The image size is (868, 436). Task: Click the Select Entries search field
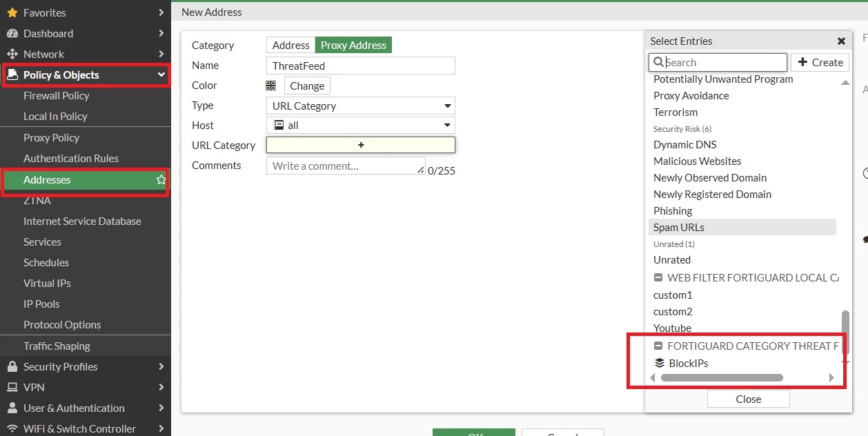tap(718, 62)
